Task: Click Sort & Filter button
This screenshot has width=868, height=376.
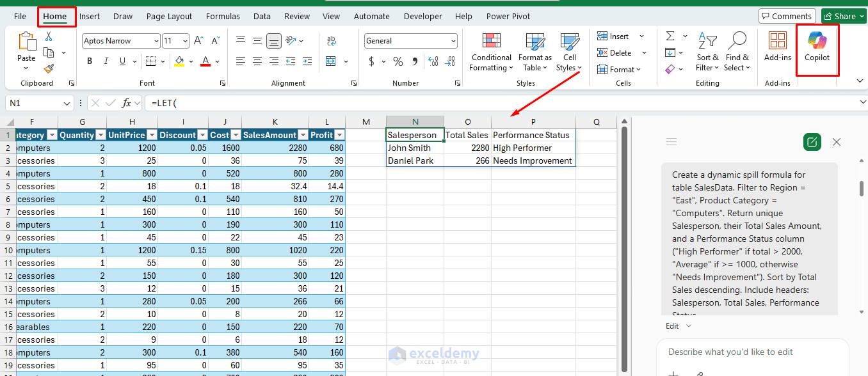Action: tap(707, 52)
